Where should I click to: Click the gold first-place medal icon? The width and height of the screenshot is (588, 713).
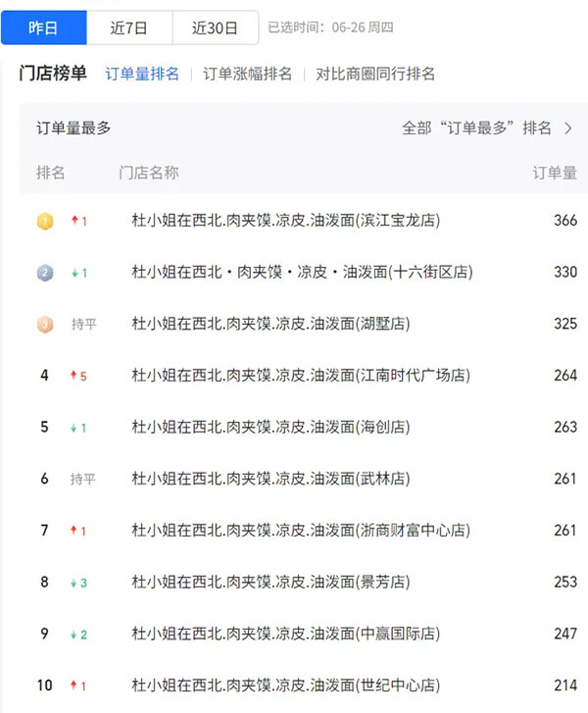44,222
